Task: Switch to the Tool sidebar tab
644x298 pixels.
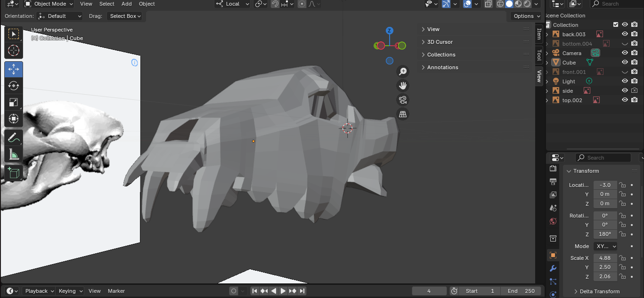Action: [x=538, y=55]
